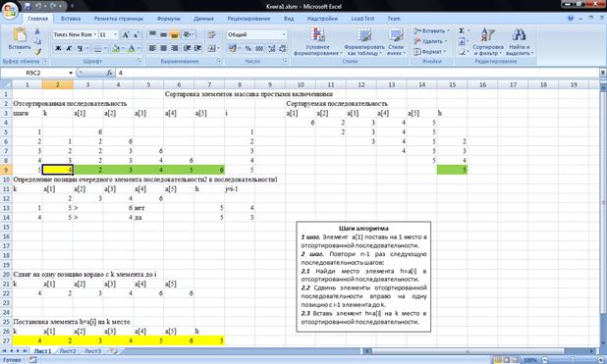607x364 pixels.
Task: Open Сортировка и фильтр menu
Action: point(487,42)
